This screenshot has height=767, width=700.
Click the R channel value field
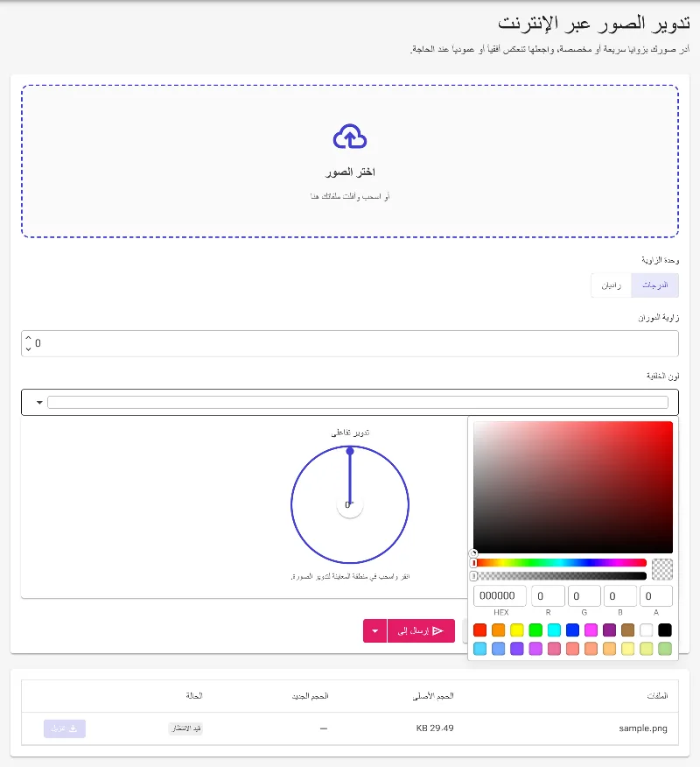[548, 595]
